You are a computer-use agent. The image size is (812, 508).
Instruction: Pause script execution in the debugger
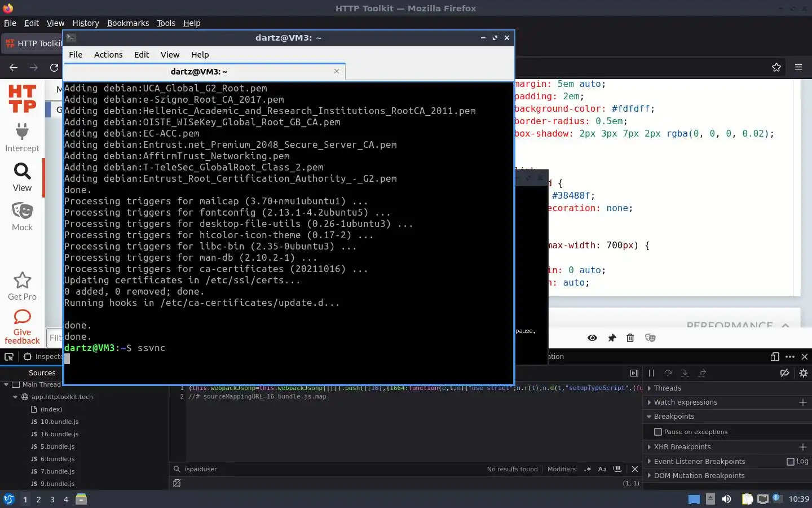(651, 373)
